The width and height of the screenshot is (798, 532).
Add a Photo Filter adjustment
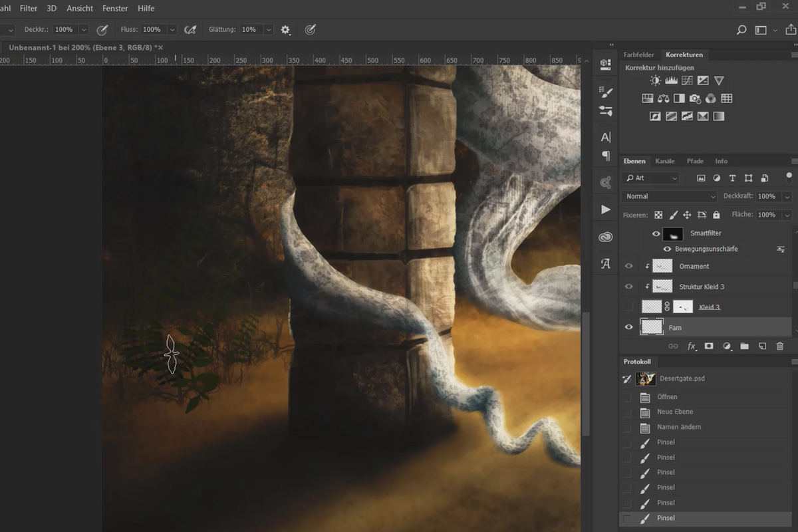(695, 98)
